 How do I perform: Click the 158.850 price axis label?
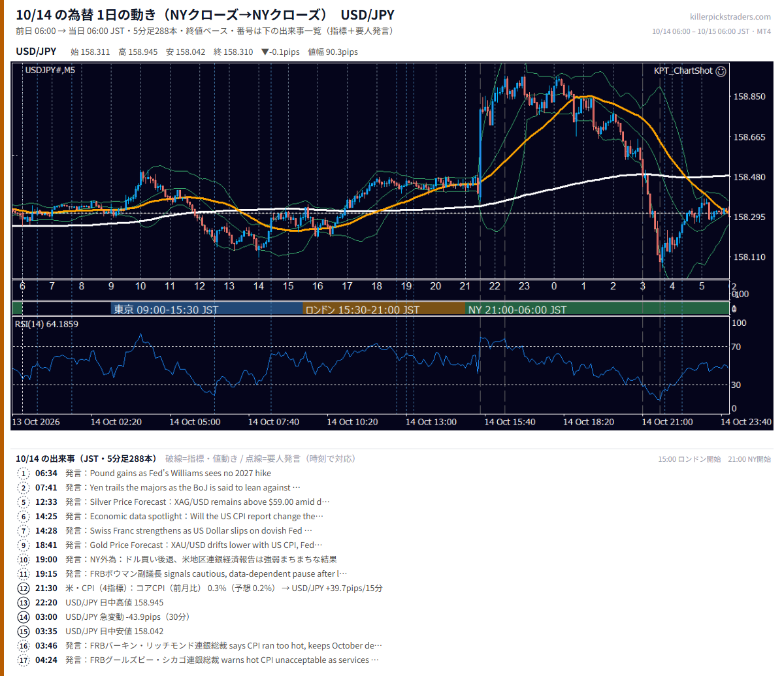[749, 97]
